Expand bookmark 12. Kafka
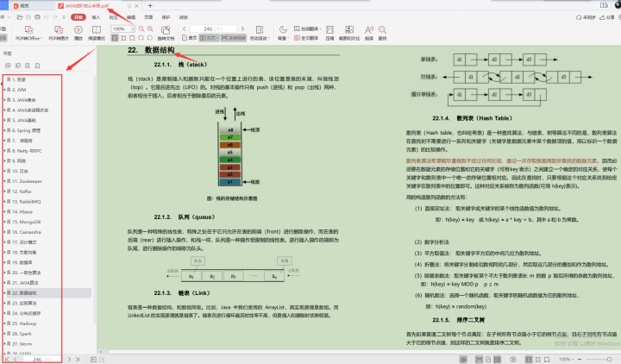The height and width of the screenshot is (364, 621). (4, 191)
